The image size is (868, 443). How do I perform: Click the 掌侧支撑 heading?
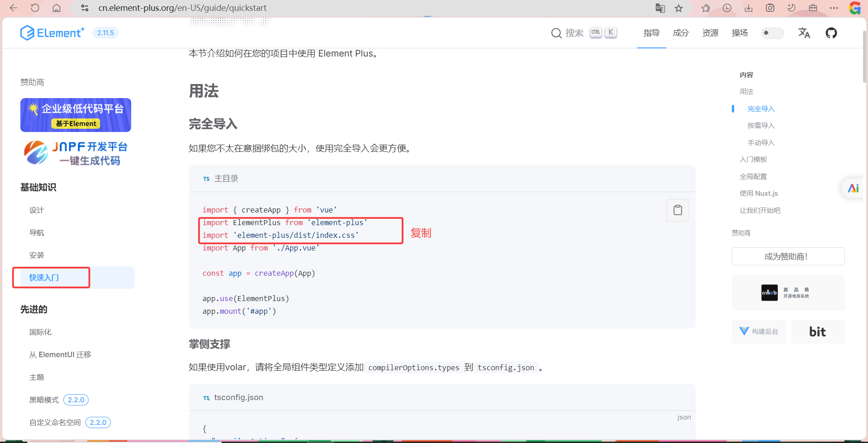pos(209,344)
